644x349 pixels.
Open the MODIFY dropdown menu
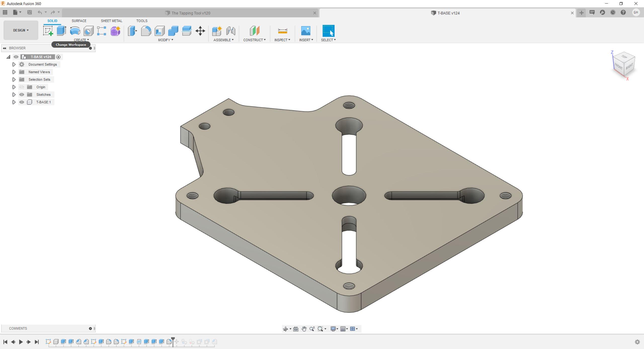(x=165, y=40)
